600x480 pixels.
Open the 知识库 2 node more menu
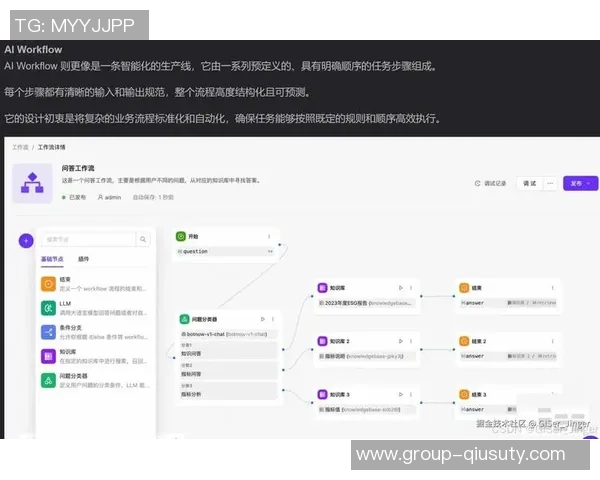click(x=411, y=341)
